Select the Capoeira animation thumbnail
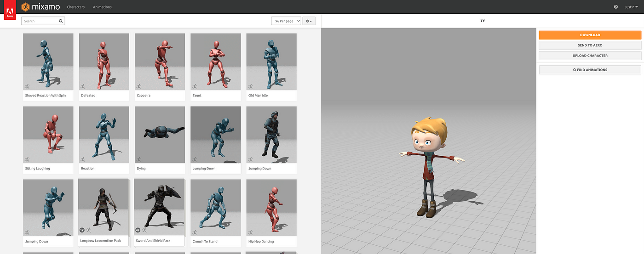This screenshot has height=254, width=644. [x=160, y=62]
